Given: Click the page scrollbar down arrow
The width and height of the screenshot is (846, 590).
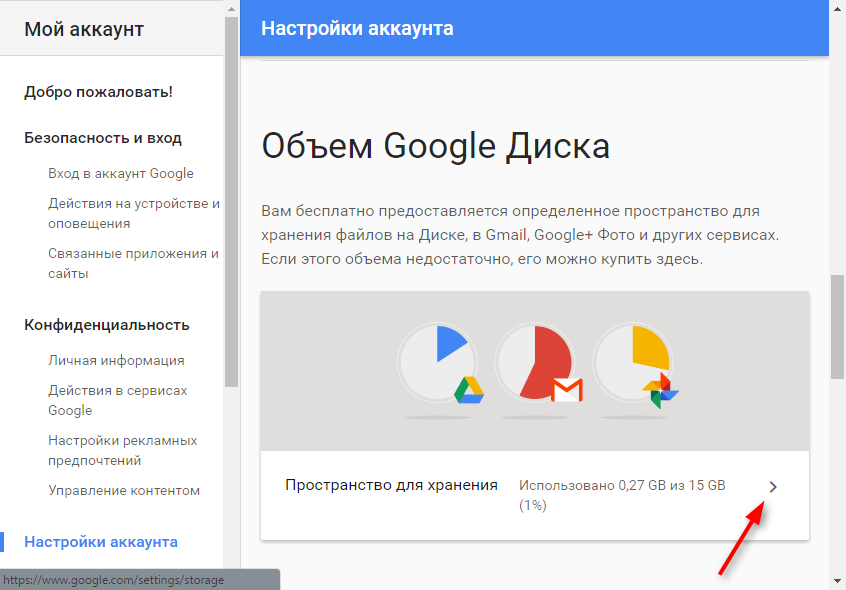Looking at the screenshot, I should [x=837, y=581].
